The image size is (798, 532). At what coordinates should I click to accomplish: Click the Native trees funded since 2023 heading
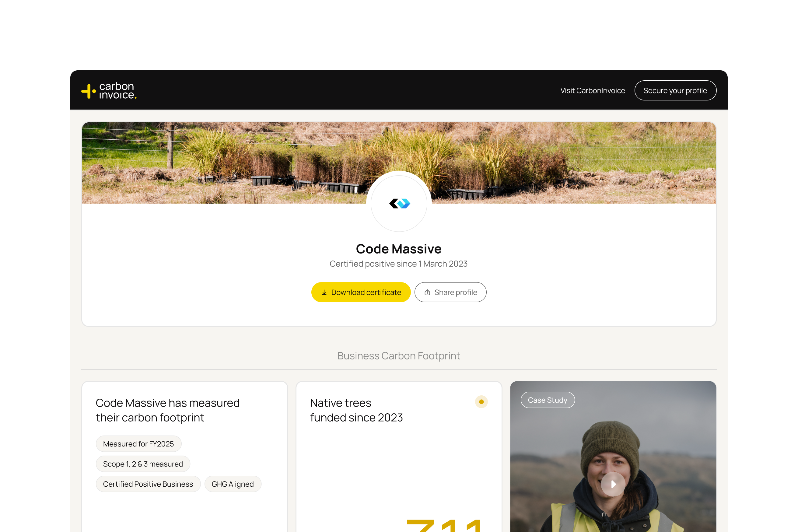(356, 410)
